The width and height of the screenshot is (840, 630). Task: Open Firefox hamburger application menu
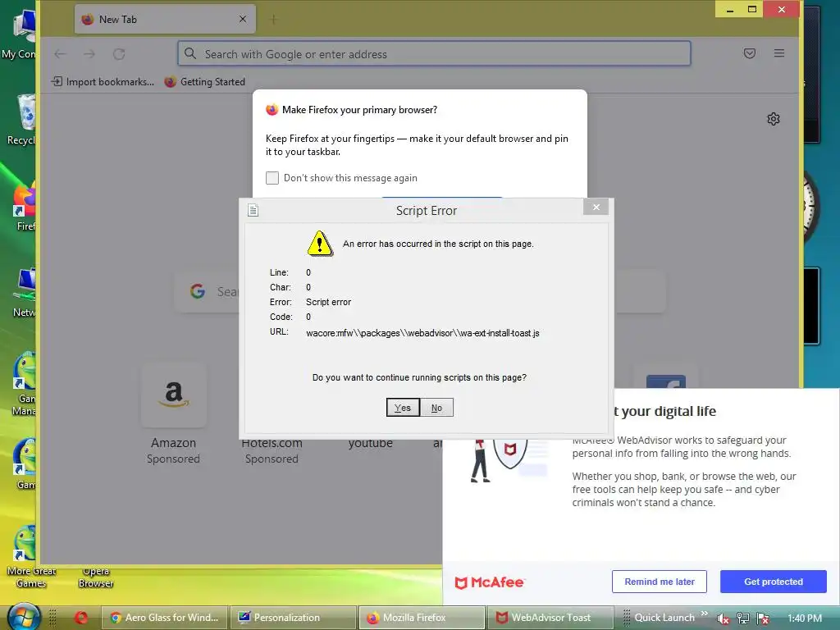779,53
